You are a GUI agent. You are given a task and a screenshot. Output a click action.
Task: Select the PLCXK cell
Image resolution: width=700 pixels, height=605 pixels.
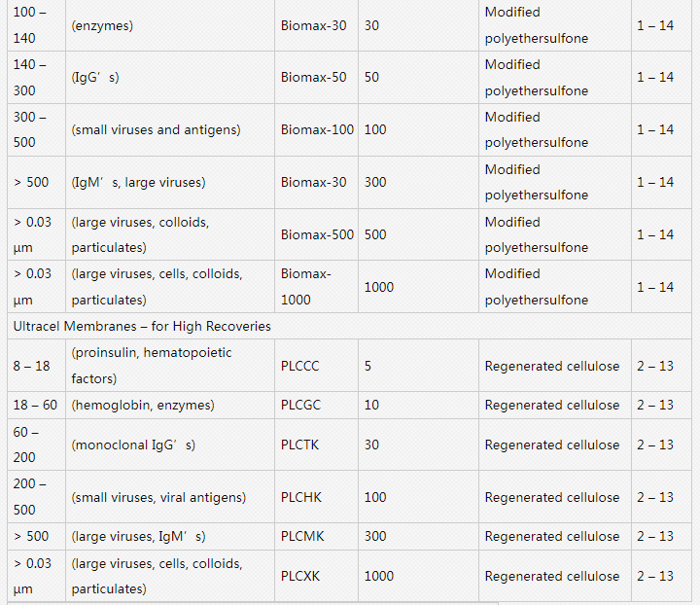point(300,576)
